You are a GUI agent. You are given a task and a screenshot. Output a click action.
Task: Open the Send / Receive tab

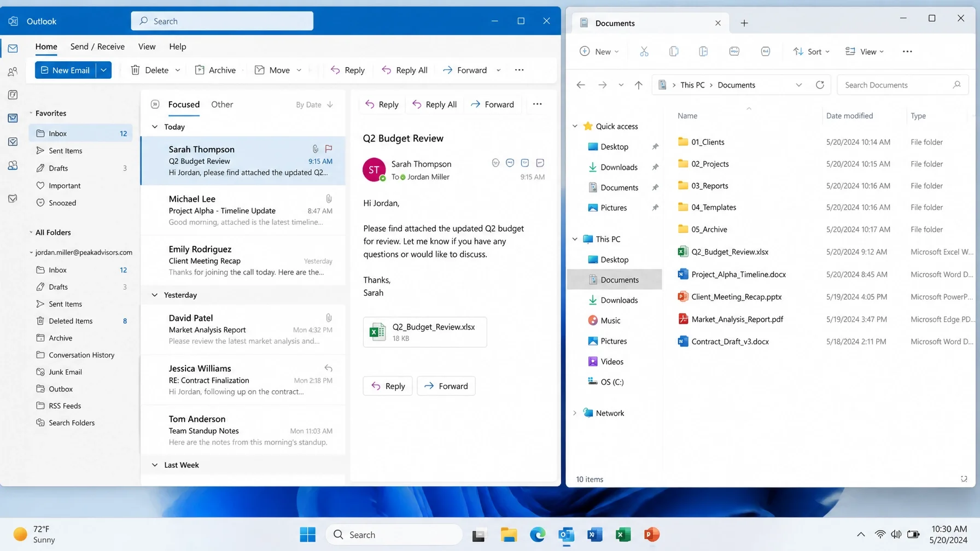point(97,46)
